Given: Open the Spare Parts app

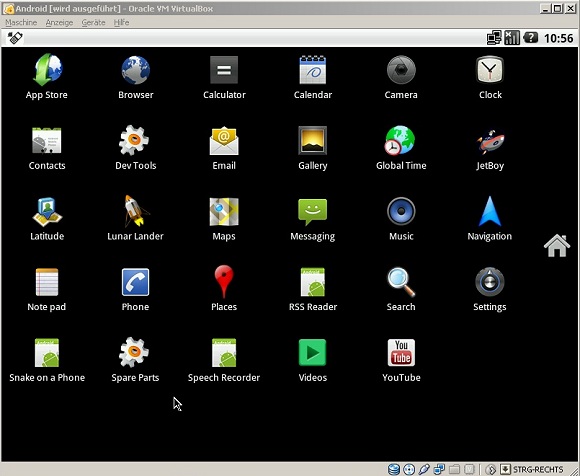Looking at the screenshot, I should pyautogui.click(x=135, y=360).
